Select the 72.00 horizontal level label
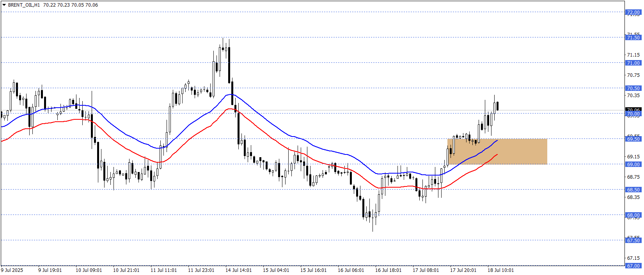Screen dimensions: 644x275 click(633, 12)
